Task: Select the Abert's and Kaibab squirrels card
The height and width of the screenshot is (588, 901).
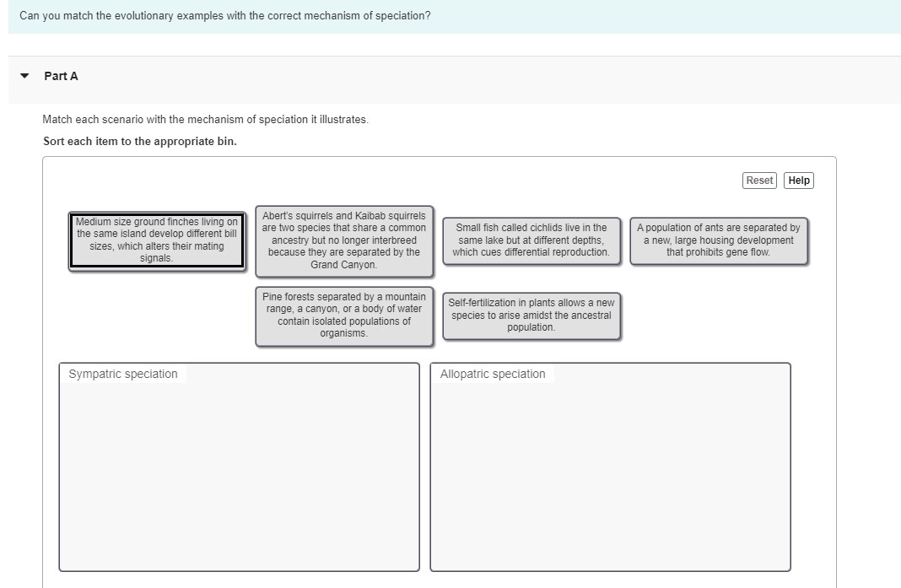Action: click(343, 241)
